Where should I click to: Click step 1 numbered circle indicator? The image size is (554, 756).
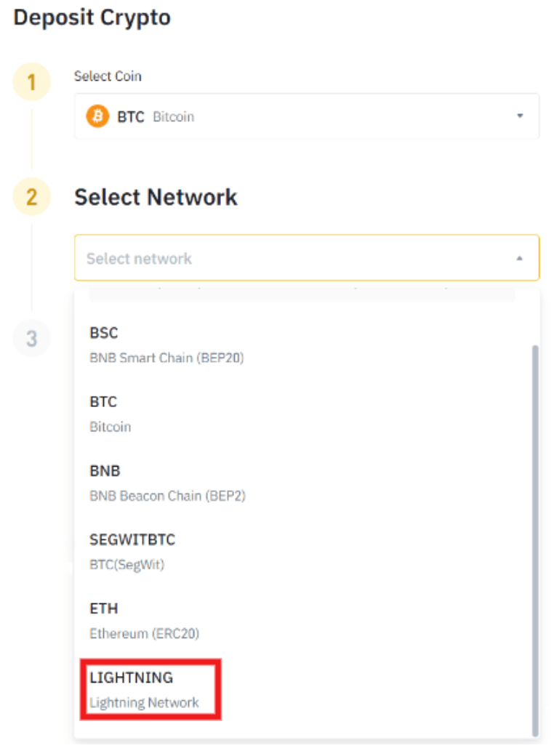pos(33,82)
